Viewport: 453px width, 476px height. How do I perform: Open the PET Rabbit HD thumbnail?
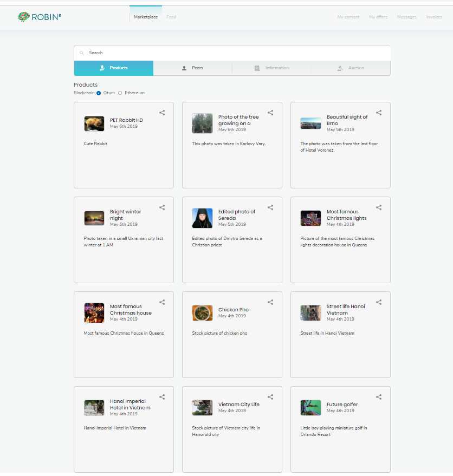[x=94, y=123]
